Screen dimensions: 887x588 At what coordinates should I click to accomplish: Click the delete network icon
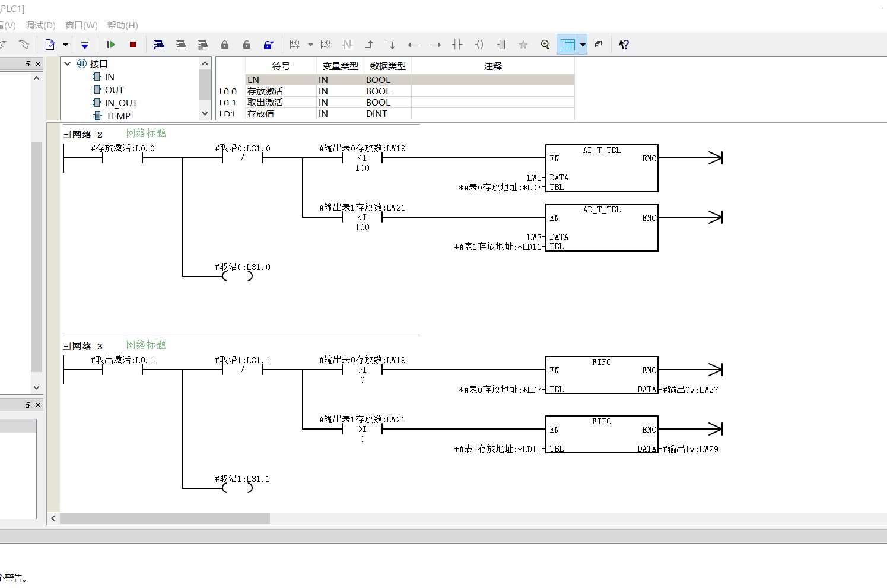[326, 45]
